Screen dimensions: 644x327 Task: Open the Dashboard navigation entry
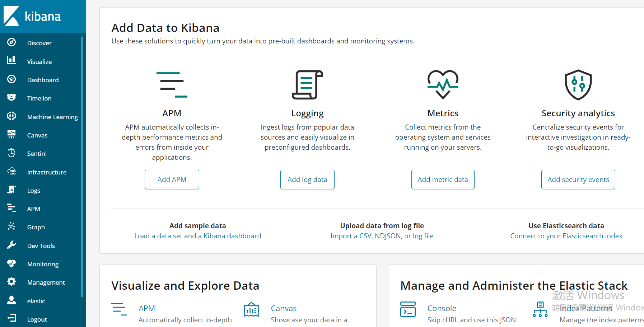pos(43,80)
